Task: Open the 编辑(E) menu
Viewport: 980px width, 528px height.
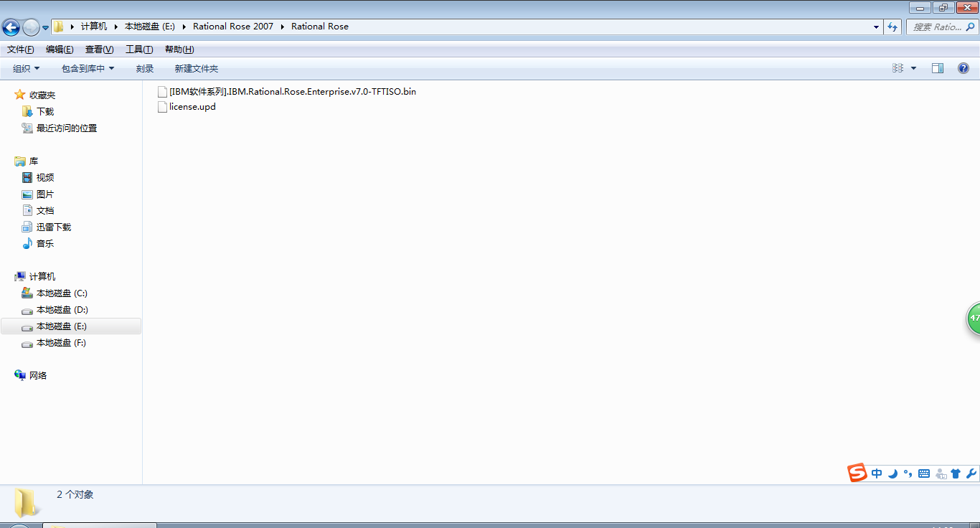Action: pos(60,49)
